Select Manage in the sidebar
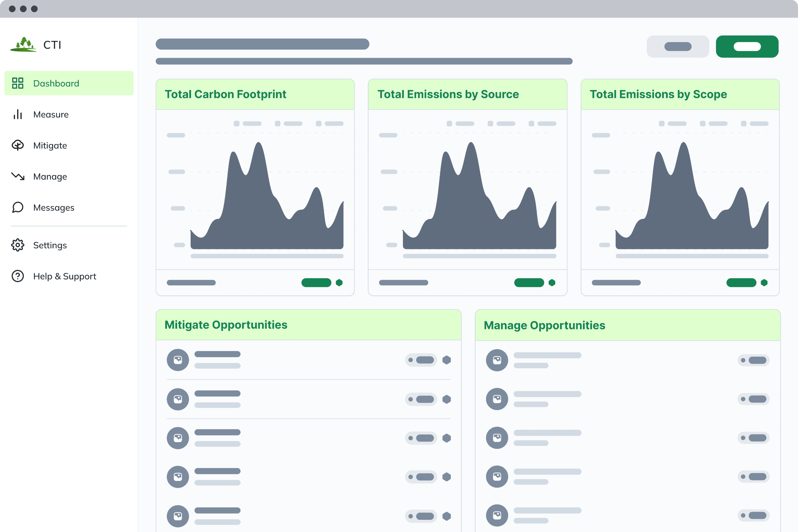 [50, 176]
